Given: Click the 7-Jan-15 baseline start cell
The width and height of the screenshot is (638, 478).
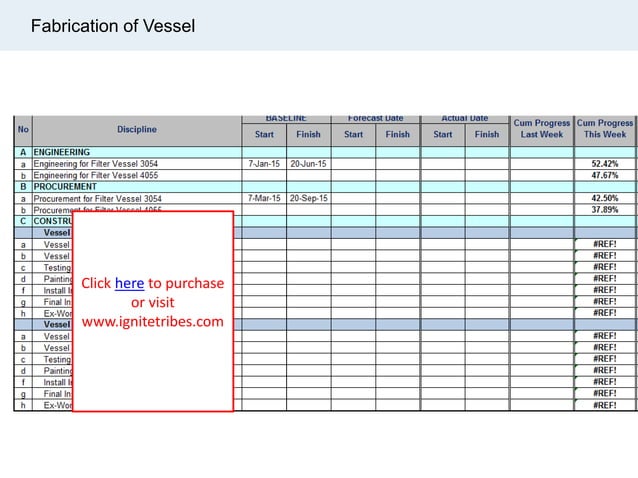Looking at the screenshot, I should click(x=264, y=163).
